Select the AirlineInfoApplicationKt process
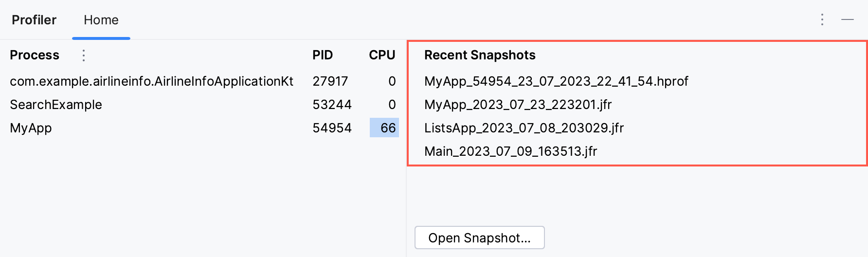The height and width of the screenshot is (257, 868). point(151,81)
